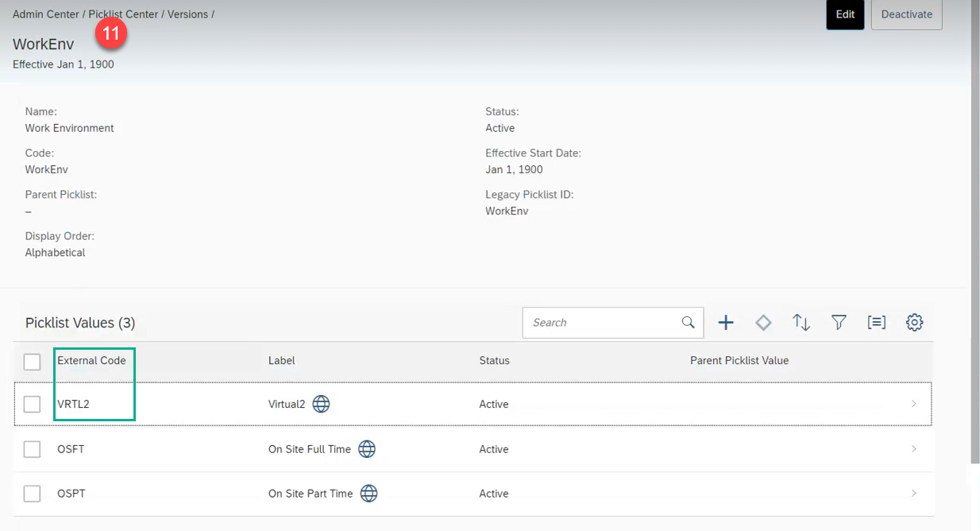
Task: Click the Parent Picklist Value column header
Action: coord(739,360)
